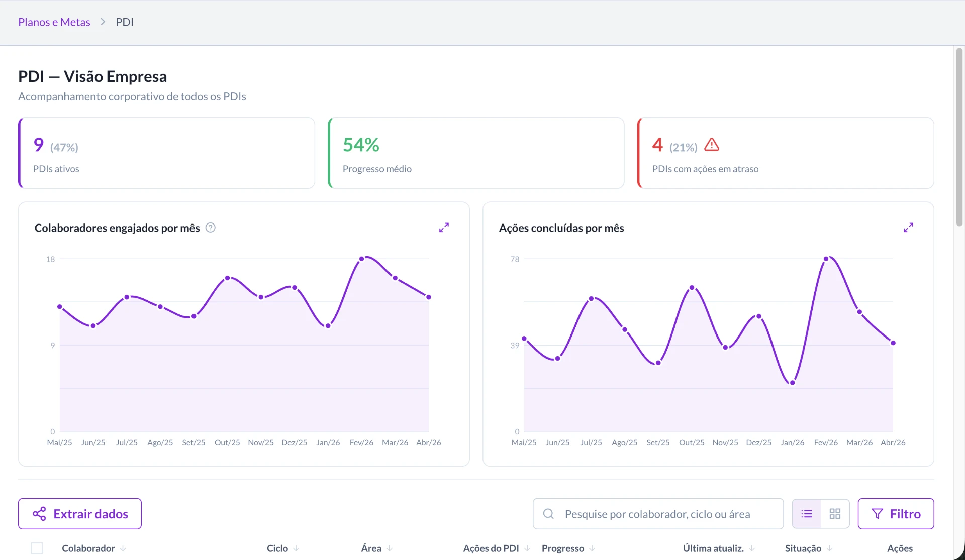Click the search magnifier icon
Screen dimensions: 965x560
(x=548, y=514)
